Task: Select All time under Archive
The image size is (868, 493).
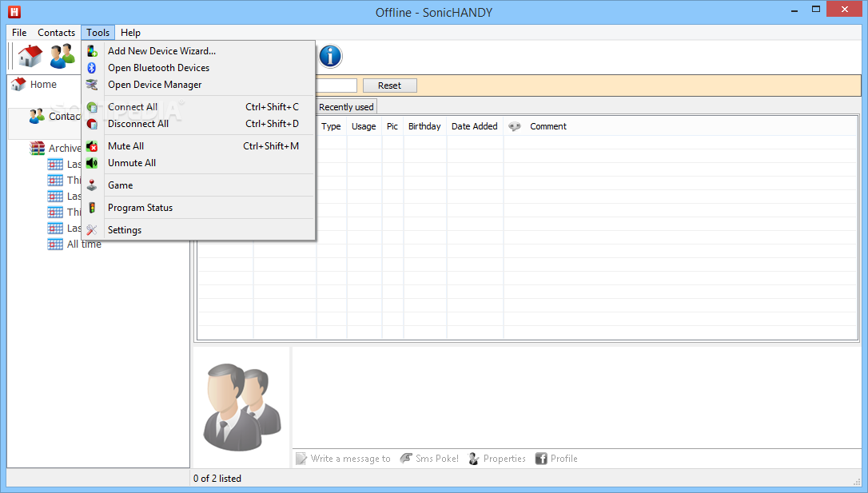Action: click(84, 244)
